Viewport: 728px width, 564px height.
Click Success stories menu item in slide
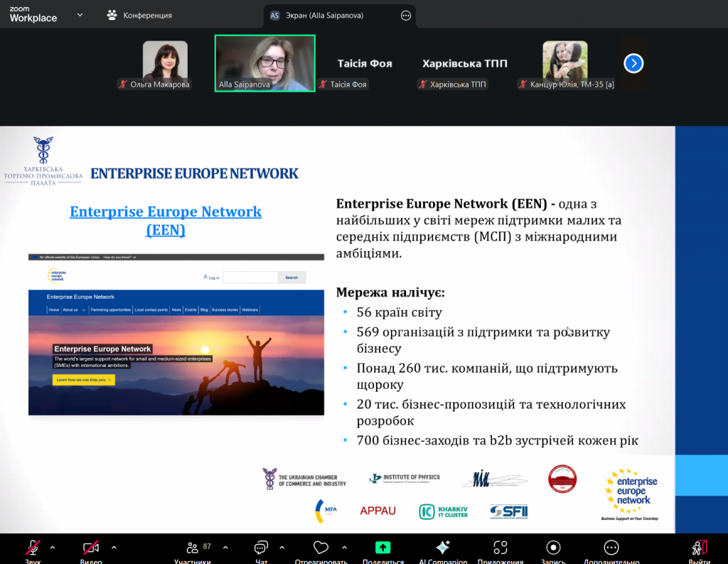(225, 310)
